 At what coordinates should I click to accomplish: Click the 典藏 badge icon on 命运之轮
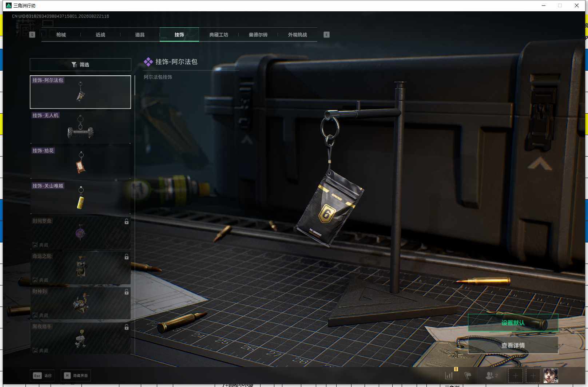click(35, 280)
